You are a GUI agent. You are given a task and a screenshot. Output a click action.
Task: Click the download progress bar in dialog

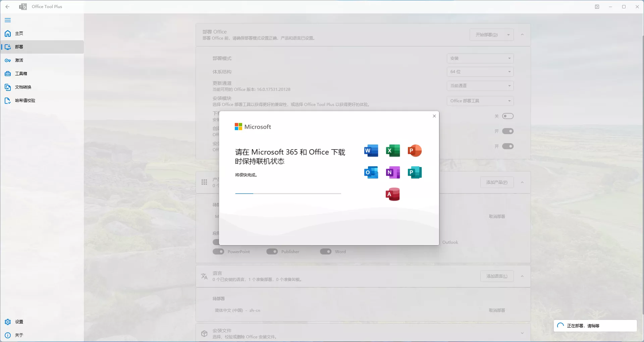coord(288,193)
